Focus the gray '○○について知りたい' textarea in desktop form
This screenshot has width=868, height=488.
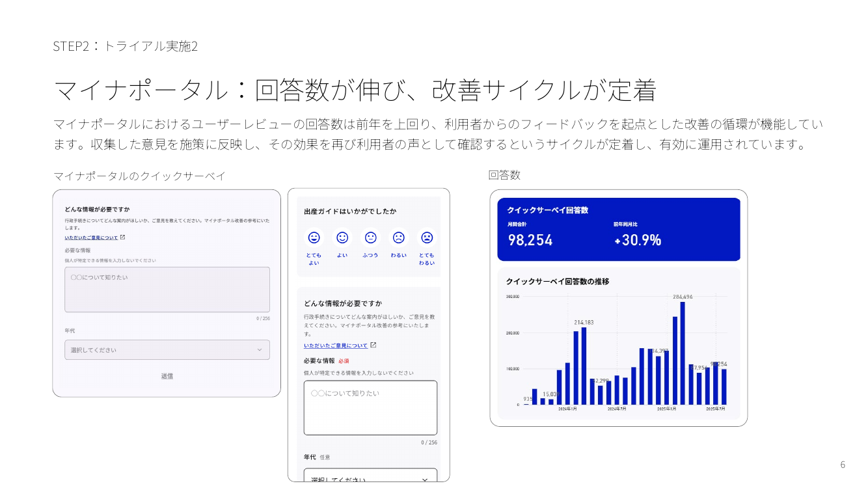pyautogui.click(x=167, y=290)
